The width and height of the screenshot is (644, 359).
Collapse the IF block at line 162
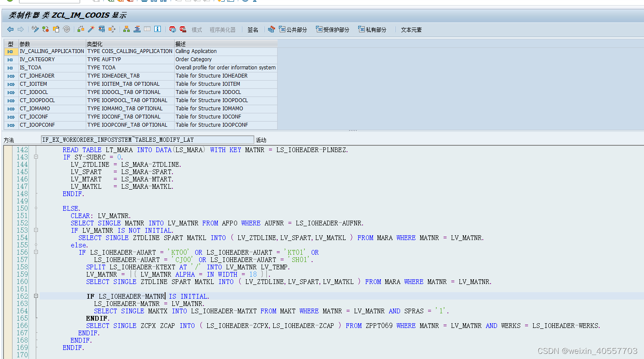point(36,296)
